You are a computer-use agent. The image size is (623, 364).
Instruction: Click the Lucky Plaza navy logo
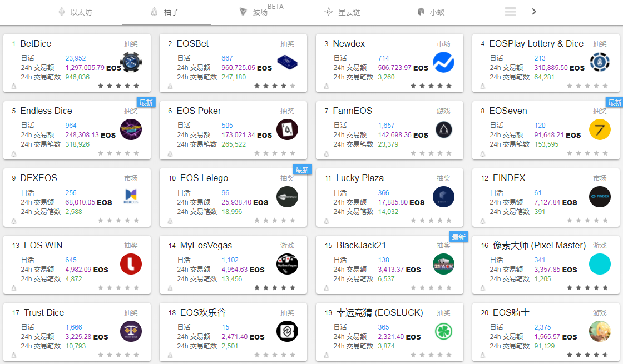point(443,197)
